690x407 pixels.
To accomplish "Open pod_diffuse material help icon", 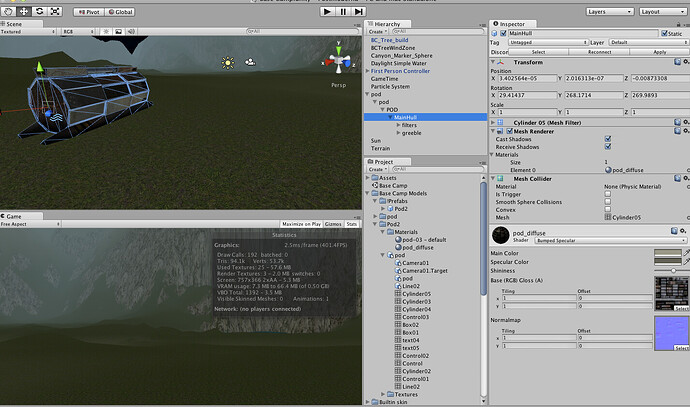I will coord(674,231).
